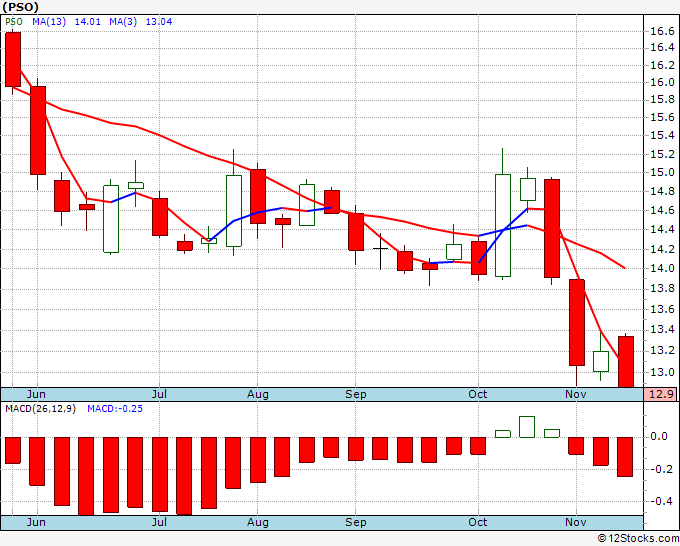Click the 13.04 moving average value

[159, 22]
